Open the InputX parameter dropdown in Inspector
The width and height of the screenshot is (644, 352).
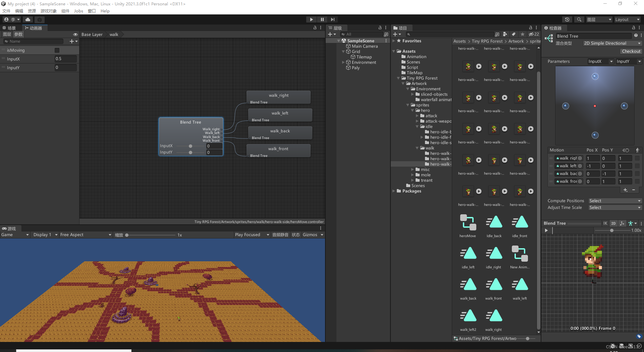[601, 61]
